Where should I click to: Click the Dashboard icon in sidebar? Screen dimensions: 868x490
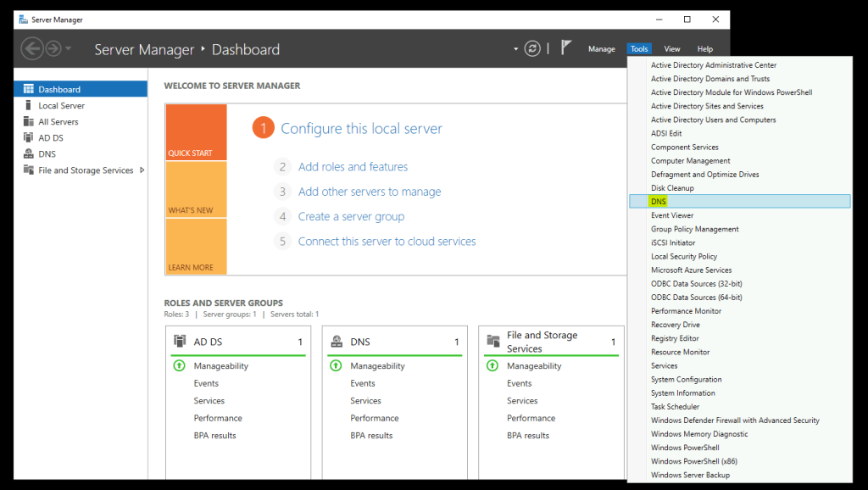[x=28, y=89]
